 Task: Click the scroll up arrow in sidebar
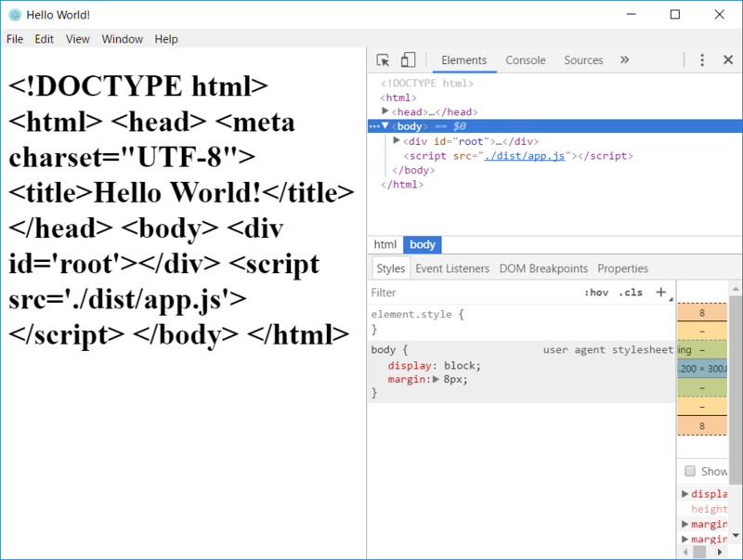736,289
